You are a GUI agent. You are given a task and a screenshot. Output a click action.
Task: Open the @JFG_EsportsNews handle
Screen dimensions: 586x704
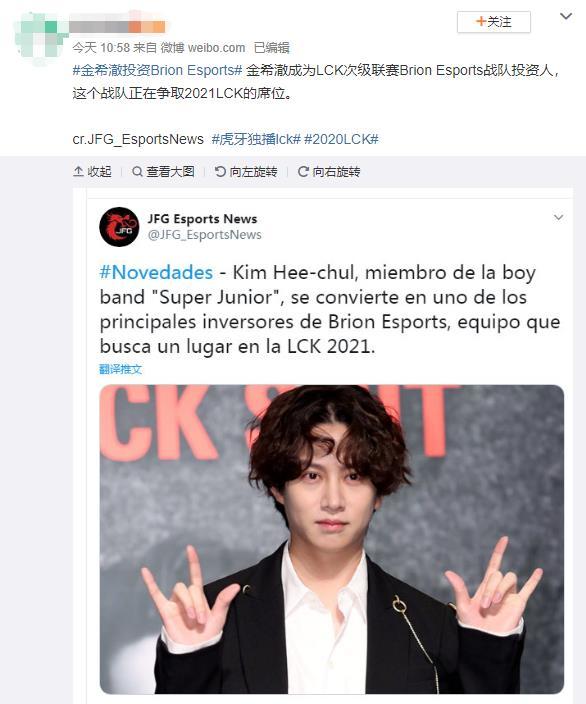(205, 235)
